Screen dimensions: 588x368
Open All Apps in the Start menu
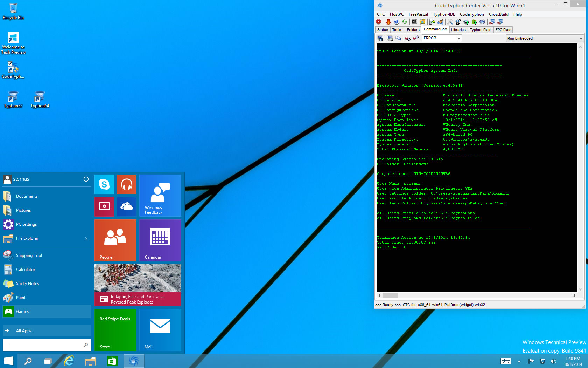[47, 330]
